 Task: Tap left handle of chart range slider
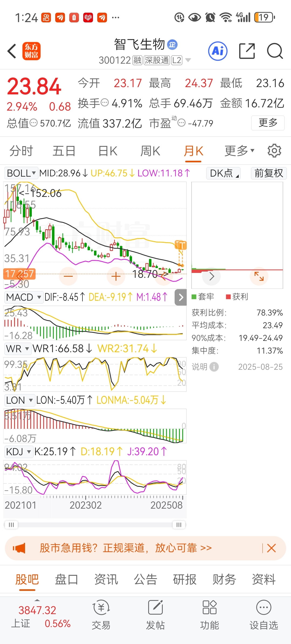pyautogui.click(x=11, y=525)
